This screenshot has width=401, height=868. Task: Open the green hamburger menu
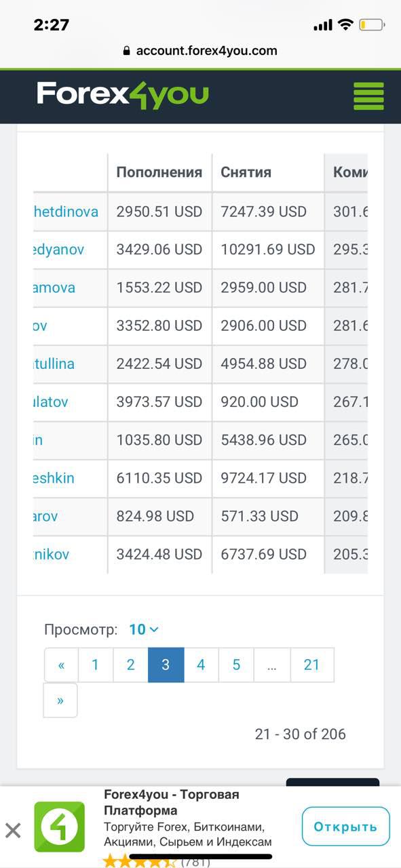[368, 96]
